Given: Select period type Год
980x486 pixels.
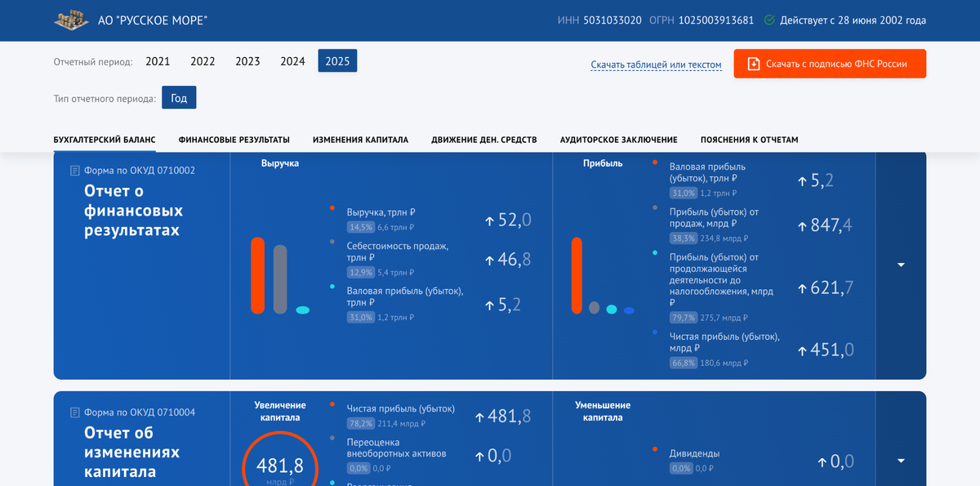Looking at the screenshot, I should coord(179,98).
